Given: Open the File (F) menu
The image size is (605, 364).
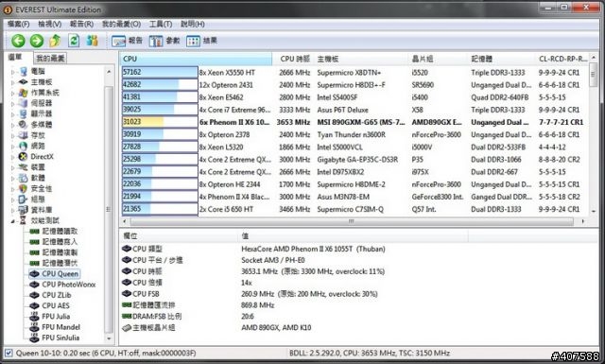Looking at the screenshot, I should [x=19, y=24].
